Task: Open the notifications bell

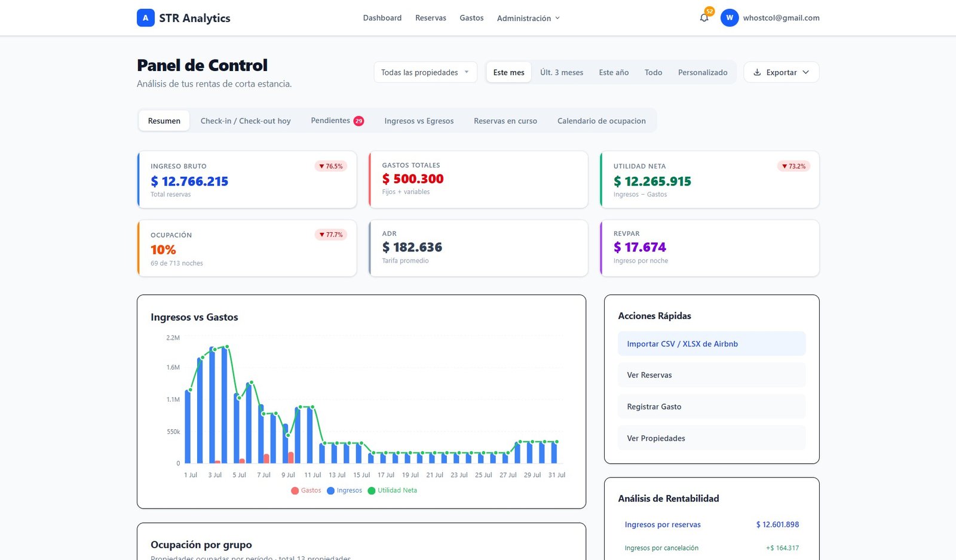Action: pyautogui.click(x=704, y=18)
